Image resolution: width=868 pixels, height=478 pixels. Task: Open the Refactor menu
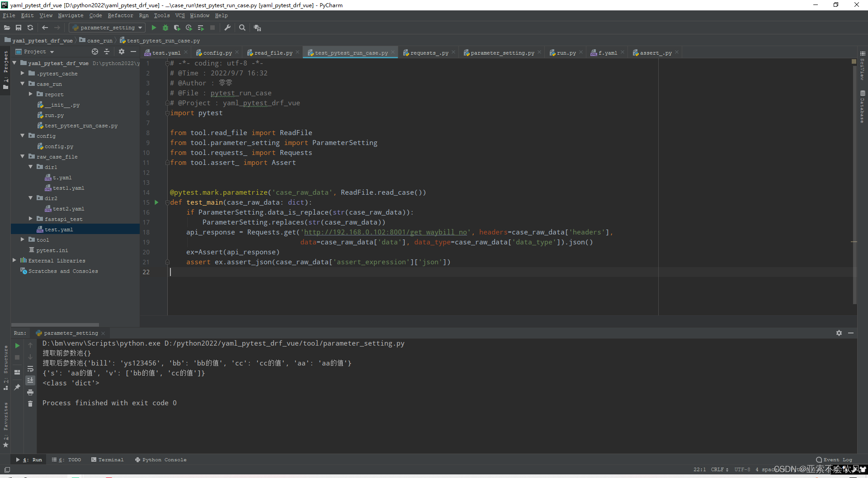coord(120,15)
